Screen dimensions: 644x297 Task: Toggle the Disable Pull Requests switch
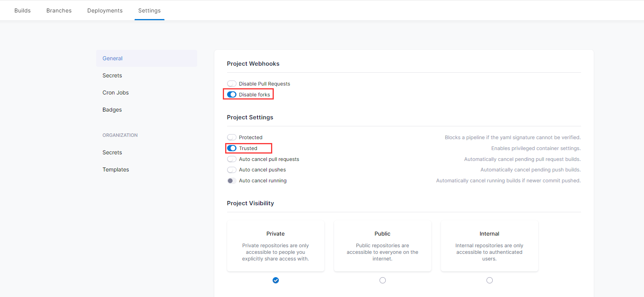pos(232,84)
